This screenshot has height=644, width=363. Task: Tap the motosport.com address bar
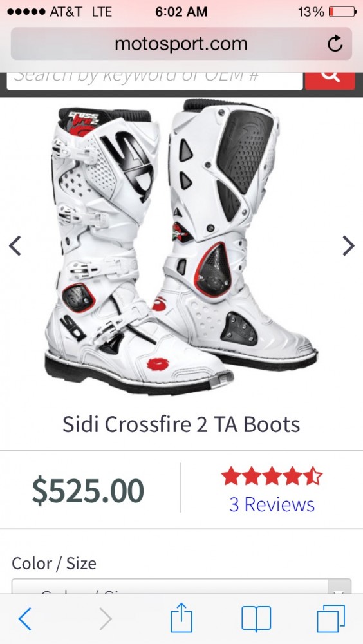[181, 44]
